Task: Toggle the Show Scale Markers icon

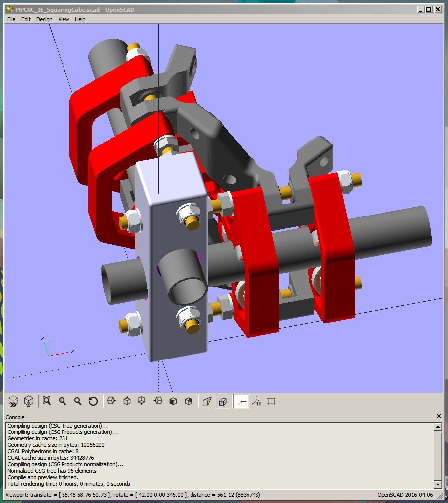Action: tap(256, 401)
